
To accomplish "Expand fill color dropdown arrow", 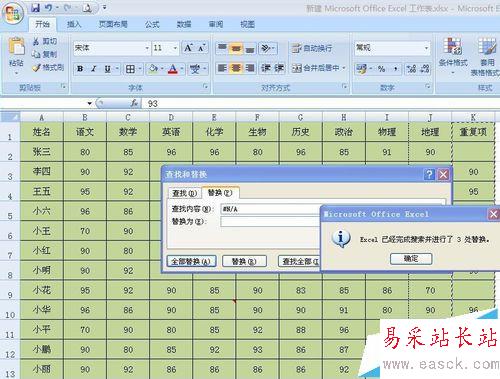I will (162, 69).
